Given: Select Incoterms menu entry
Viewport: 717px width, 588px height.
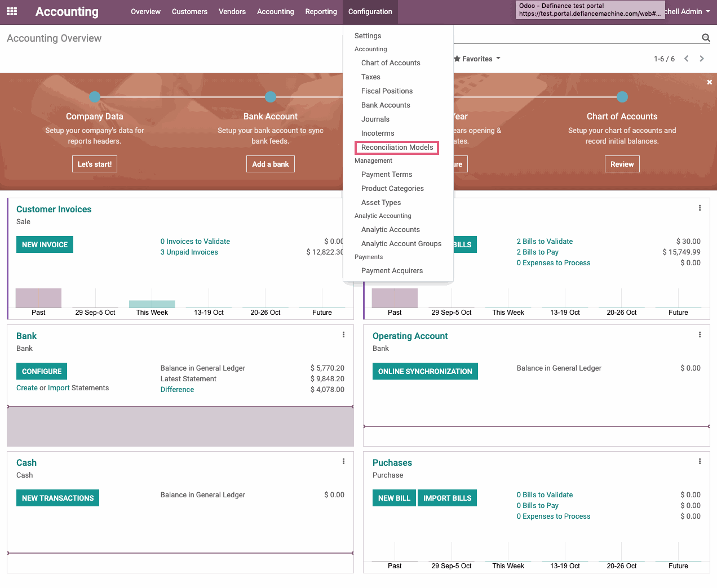Looking at the screenshot, I should 378,133.
